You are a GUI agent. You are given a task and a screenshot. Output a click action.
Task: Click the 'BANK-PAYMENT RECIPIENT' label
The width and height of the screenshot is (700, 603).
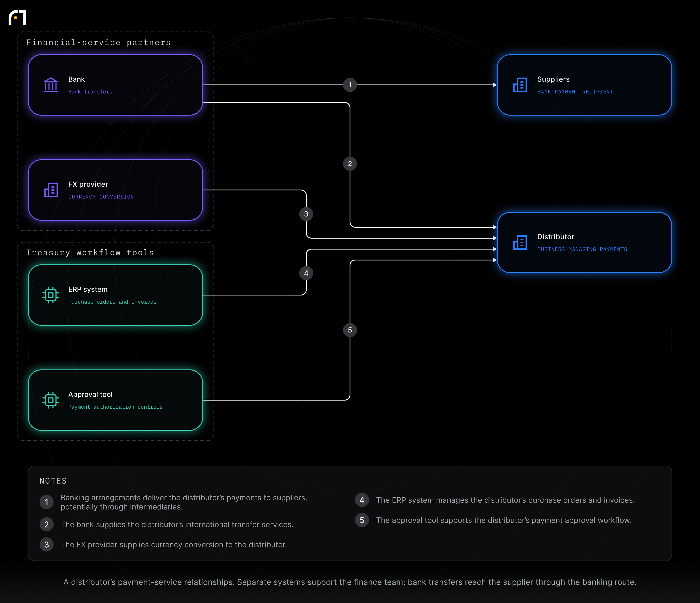tap(575, 92)
